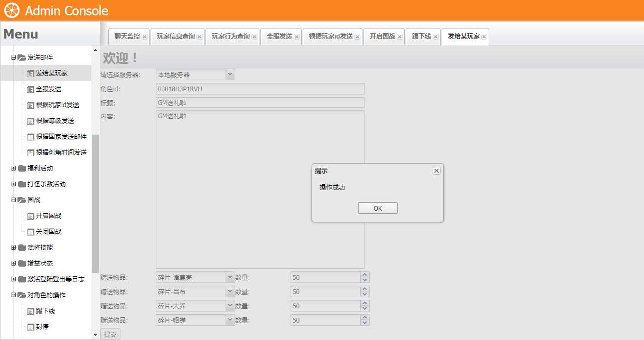
Task: Close the 聊天监控 tab with its x icon
Action: tap(144, 36)
